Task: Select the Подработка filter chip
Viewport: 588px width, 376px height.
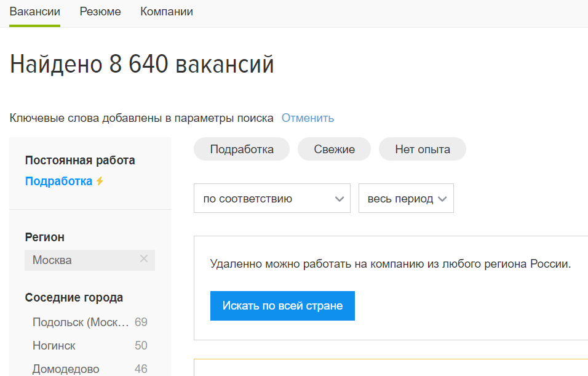Action: pyautogui.click(x=241, y=148)
